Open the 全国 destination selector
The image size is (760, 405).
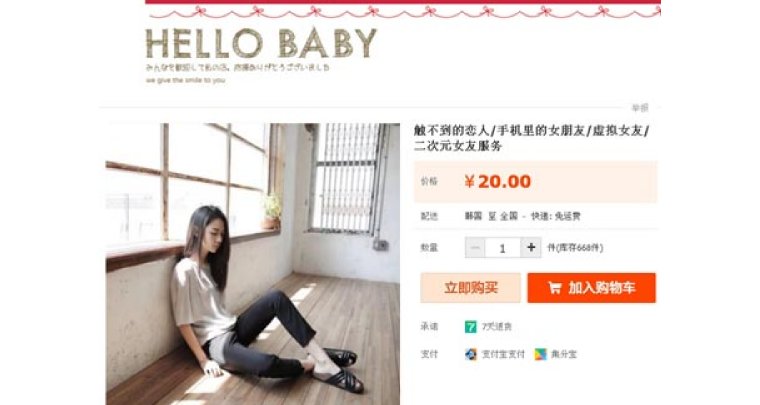[509, 216]
